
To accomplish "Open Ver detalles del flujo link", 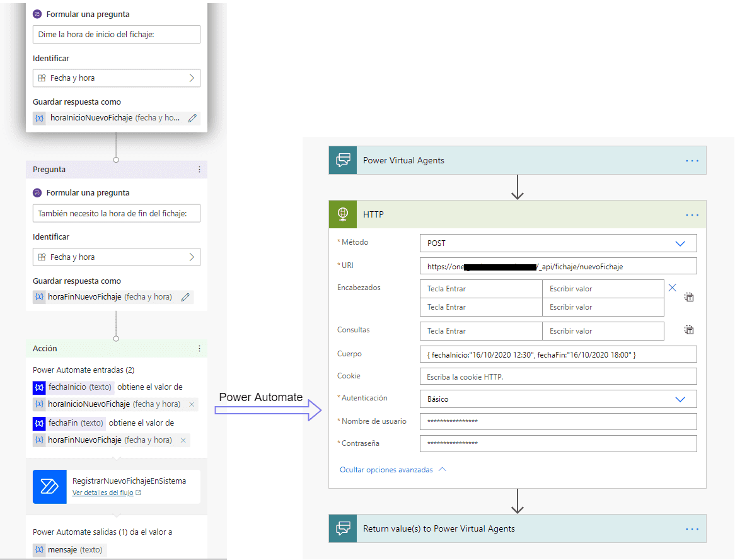I will [107, 493].
